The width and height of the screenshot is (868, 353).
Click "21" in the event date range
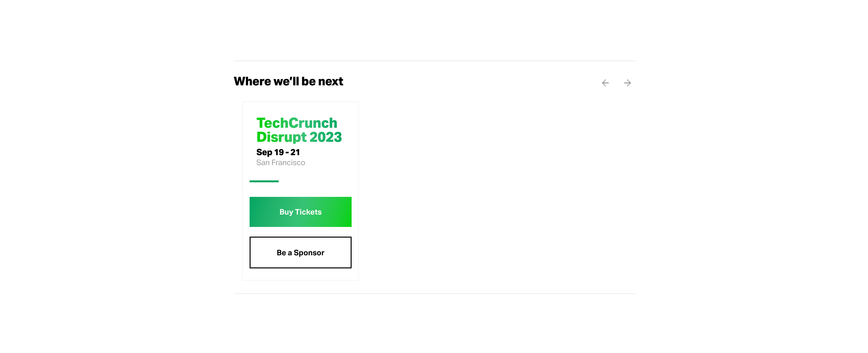click(x=295, y=152)
